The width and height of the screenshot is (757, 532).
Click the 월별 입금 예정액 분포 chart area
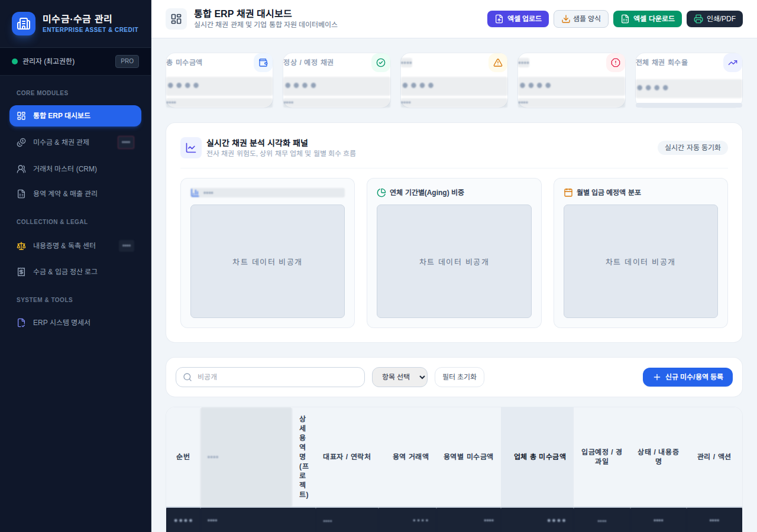pos(640,261)
